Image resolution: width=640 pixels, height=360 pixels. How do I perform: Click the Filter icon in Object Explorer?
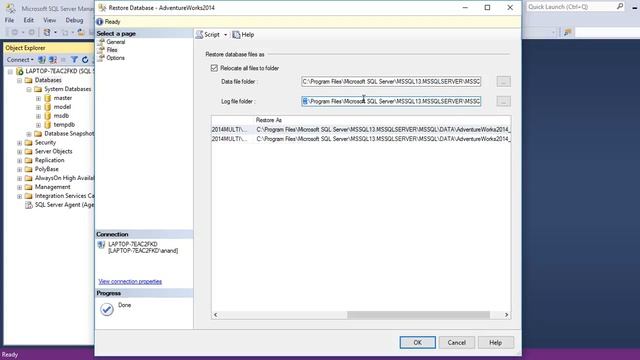tap(74, 60)
